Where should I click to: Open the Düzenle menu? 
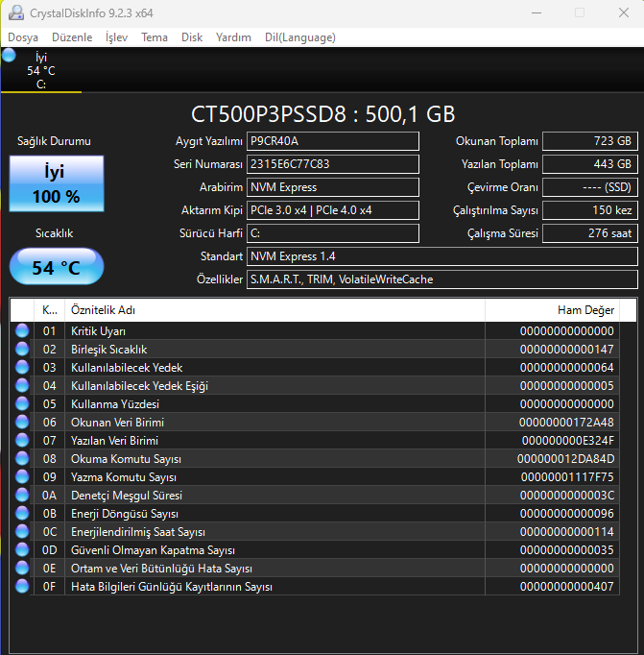pos(72,37)
